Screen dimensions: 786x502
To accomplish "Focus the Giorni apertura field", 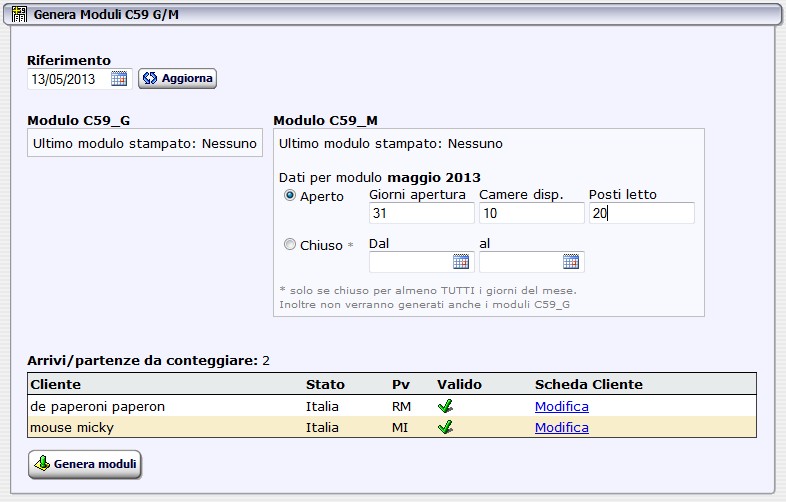I will click(x=421, y=213).
